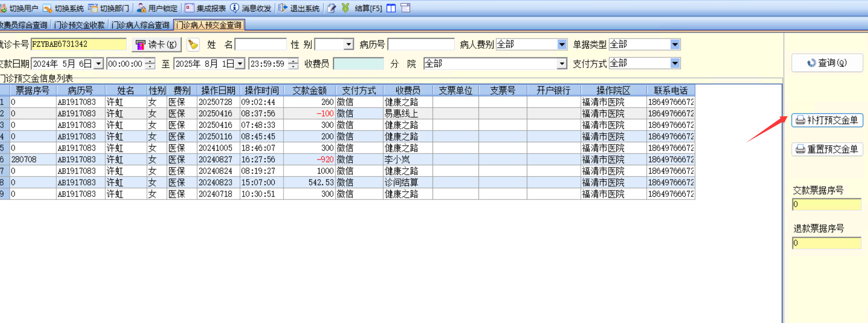Open the 病人费别 dropdown
The width and height of the screenshot is (868, 323).
click(x=562, y=44)
